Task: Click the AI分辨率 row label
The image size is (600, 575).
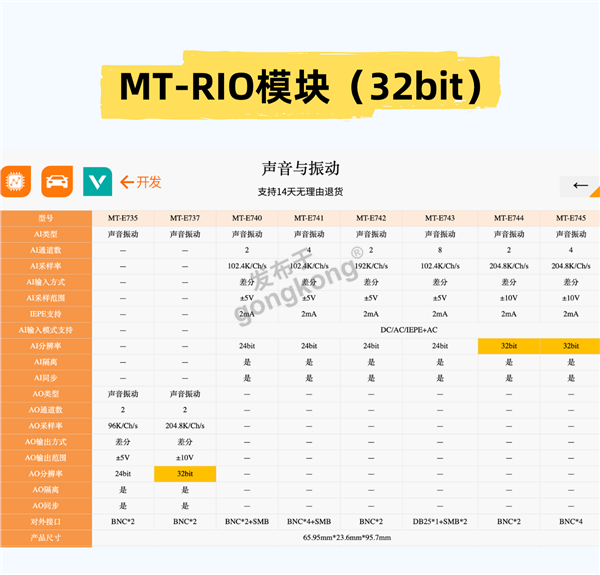Action: (46, 345)
